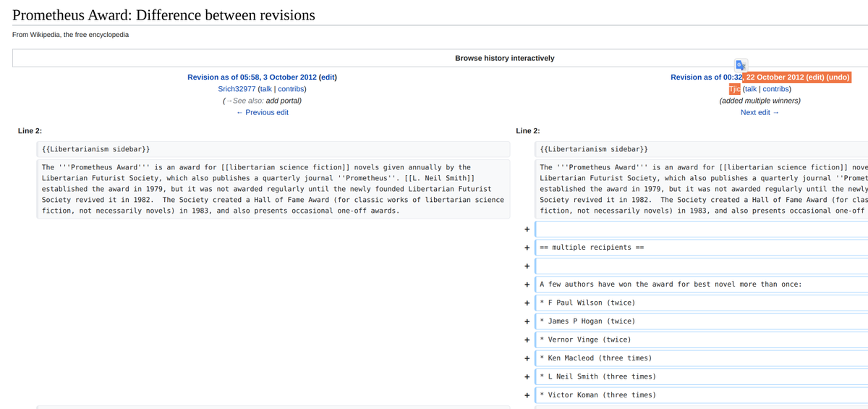Screen dimensions: 868x409
Task: View Tjic's contribs link
Action: coord(776,88)
